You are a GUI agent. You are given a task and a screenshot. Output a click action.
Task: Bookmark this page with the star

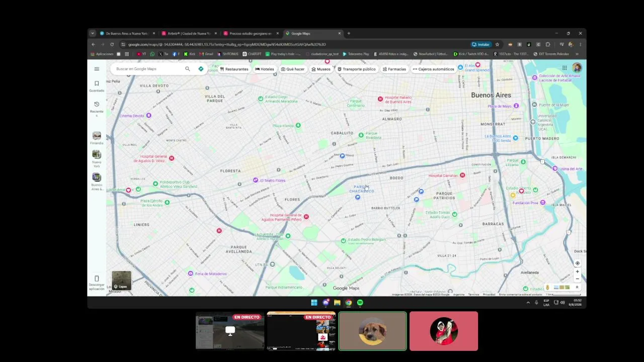click(497, 44)
